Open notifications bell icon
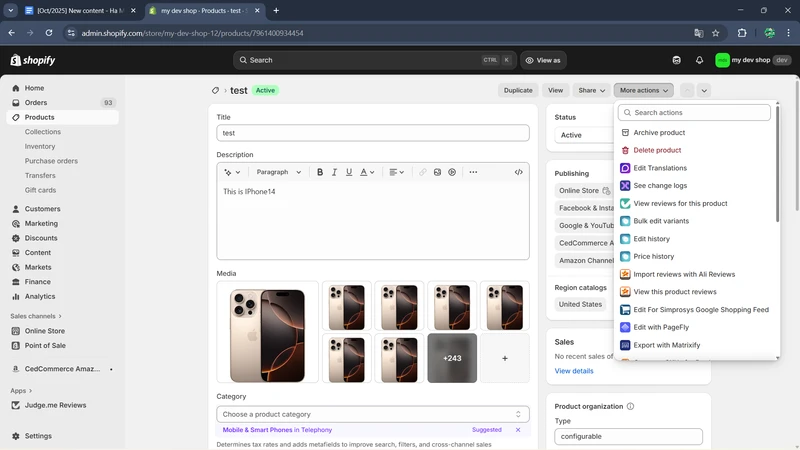Viewport: 800px width, 450px height. tap(699, 60)
